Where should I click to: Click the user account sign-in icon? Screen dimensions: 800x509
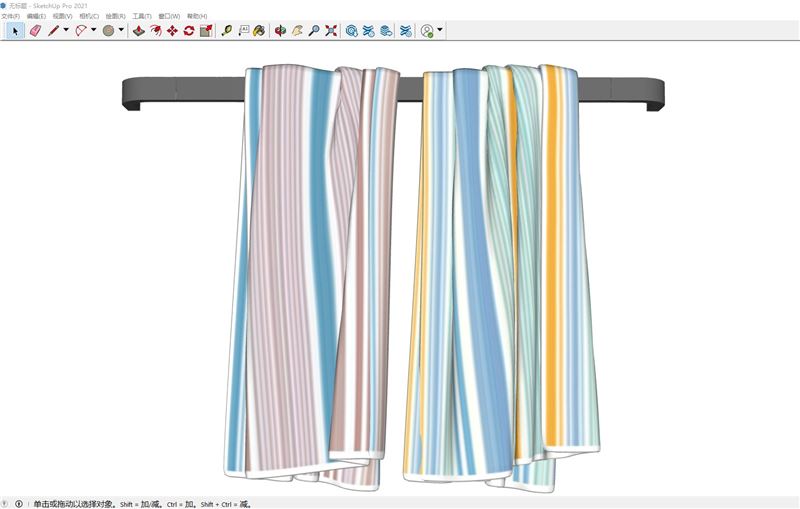427,31
